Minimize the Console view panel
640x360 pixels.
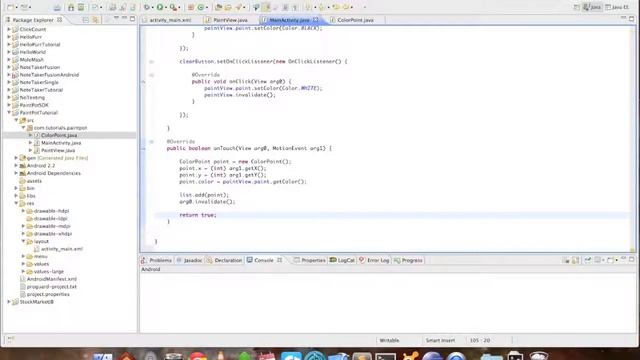tap(623, 259)
